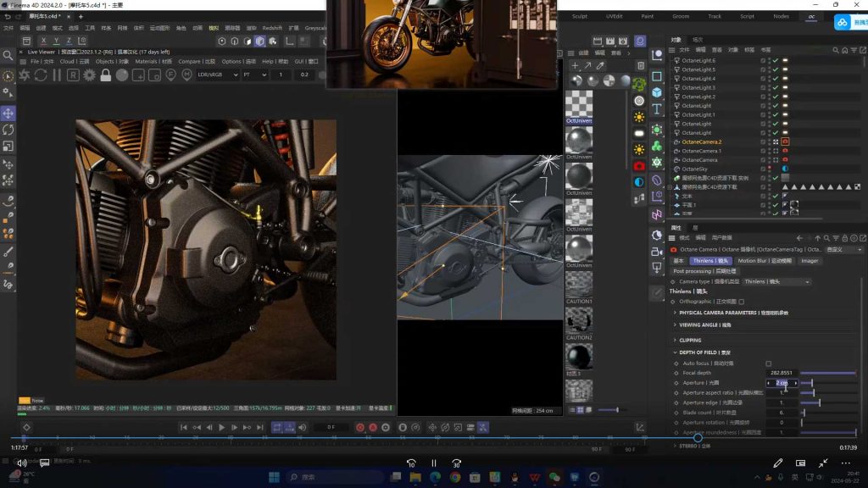Toggle the Orthographic checkbox

[742, 302]
